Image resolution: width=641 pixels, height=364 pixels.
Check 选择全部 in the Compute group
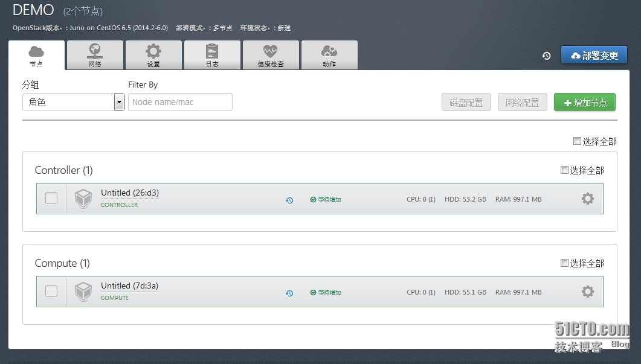(564, 263)
